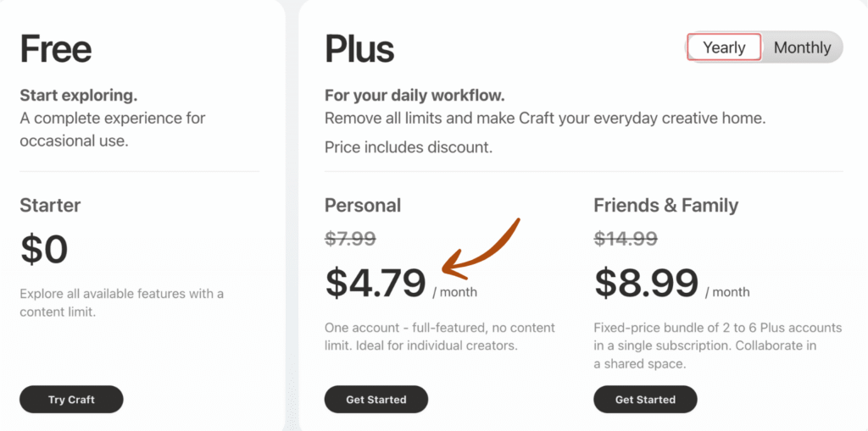Click the $8.99 Friends & Family price

647,284
